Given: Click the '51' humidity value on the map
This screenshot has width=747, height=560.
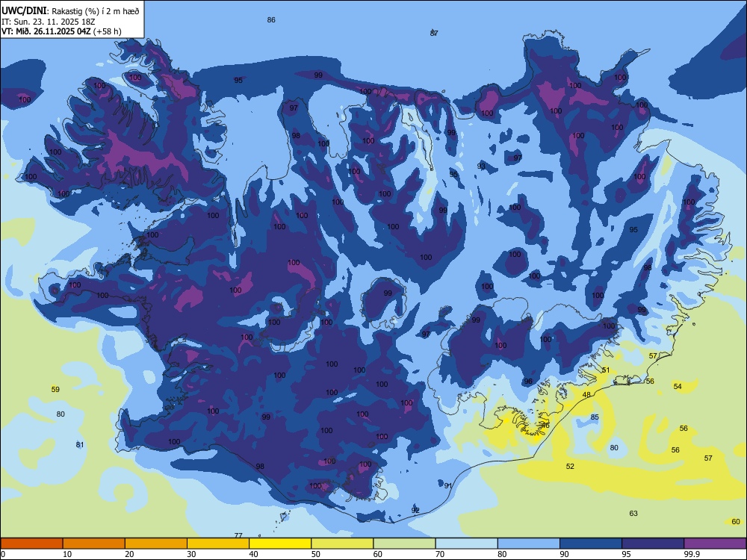Looking at the screenshot, I should pyautogui.click(x=606, y=370).
